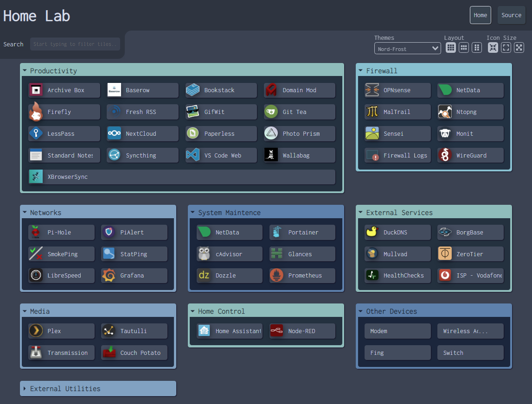532x404 pixels.
Task: Go to the Home page
Action: click(480, 15)
